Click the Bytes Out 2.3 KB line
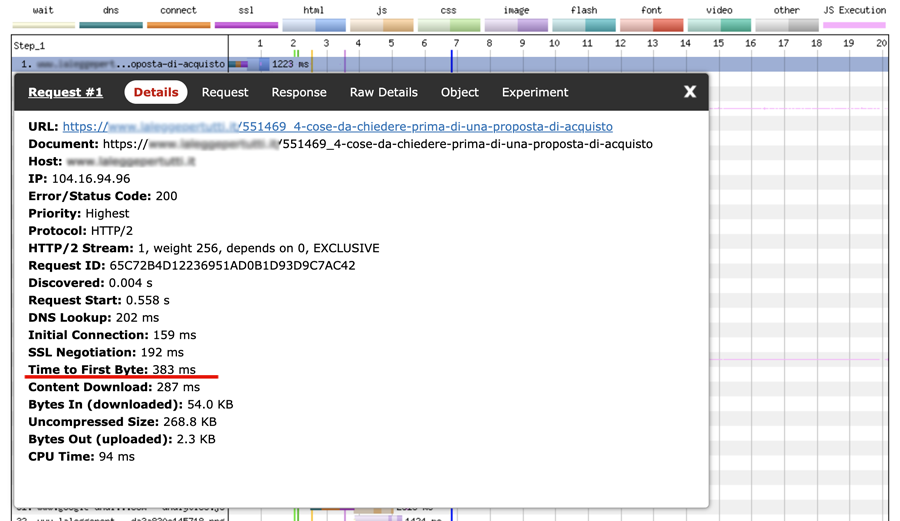 (122, 439)
